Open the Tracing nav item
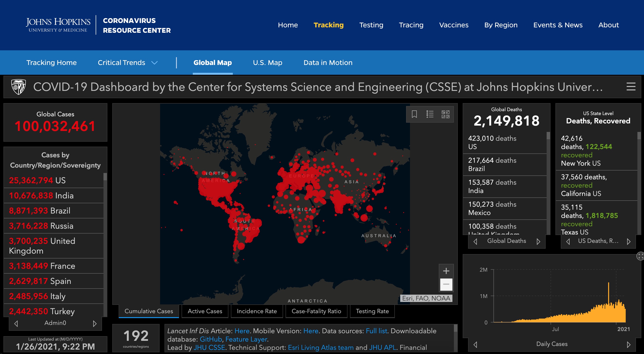Image resolution: width=644 pixels, height=354 pixels. [411, 25]
